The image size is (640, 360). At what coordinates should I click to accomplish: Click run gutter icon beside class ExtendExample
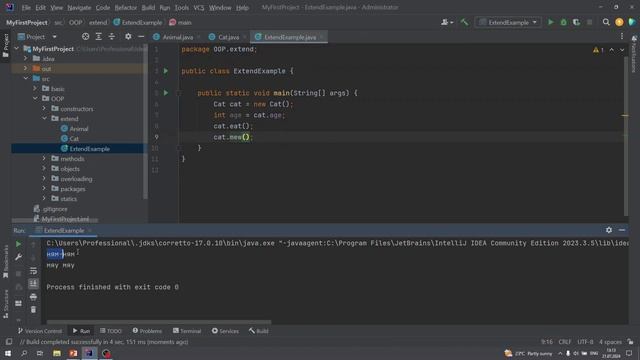(x=166, y=71)
